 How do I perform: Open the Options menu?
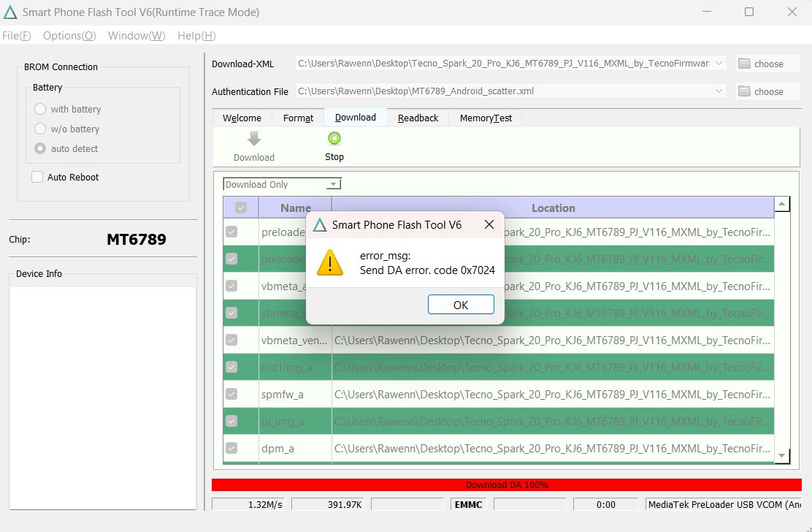69,36
